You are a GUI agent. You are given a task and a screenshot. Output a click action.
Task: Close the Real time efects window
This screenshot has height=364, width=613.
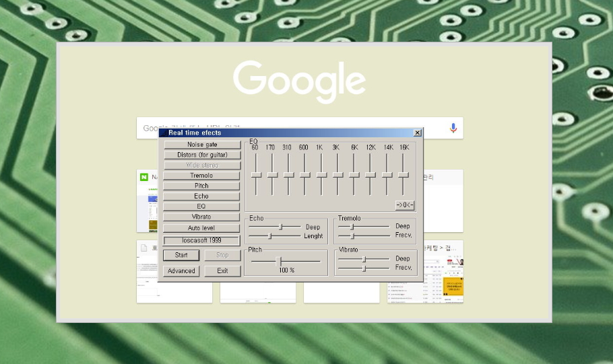click(x=417, y=133)
